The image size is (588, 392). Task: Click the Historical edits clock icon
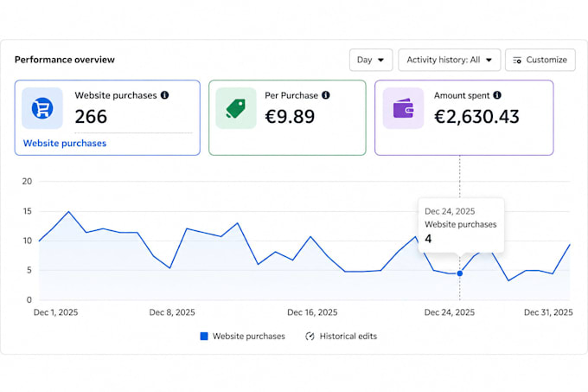(310, 336)
